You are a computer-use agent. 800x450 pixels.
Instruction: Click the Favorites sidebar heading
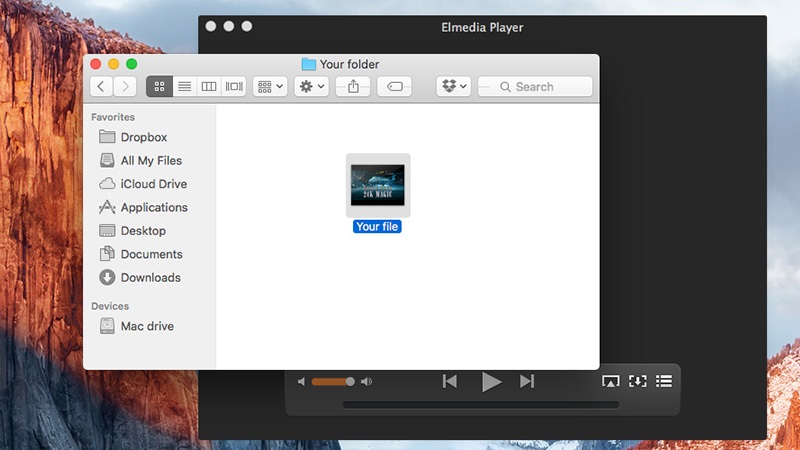point(113,117)
